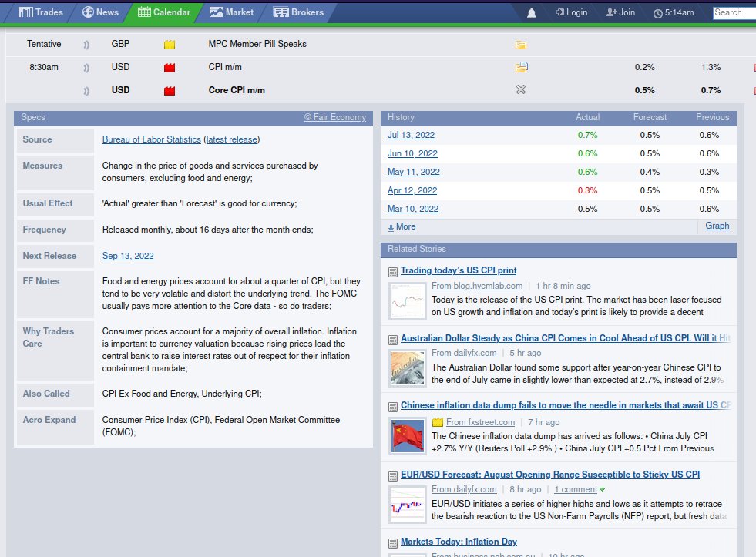Viewport: 756px width, 557px height.
Task: Open EUR/USD Forecast story headline
Action: click(x=550, y=475)
